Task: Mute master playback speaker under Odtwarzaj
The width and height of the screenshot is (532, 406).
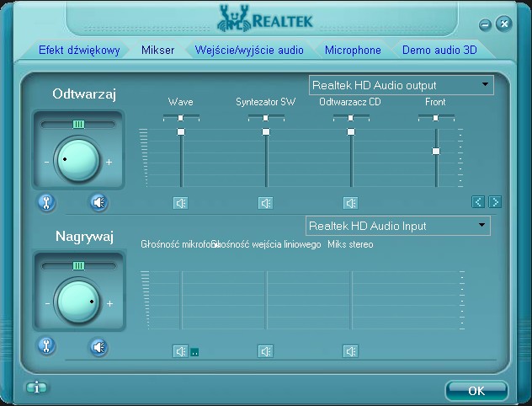Action: tap(99, 203)
